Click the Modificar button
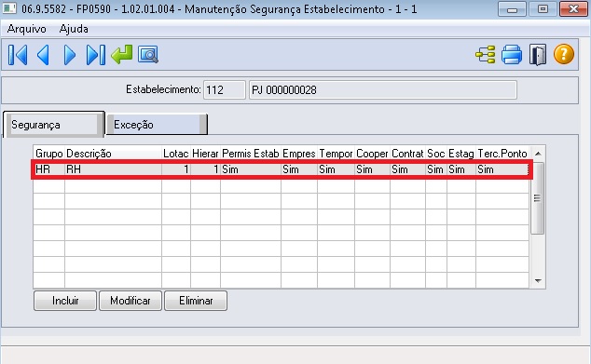 131,301
